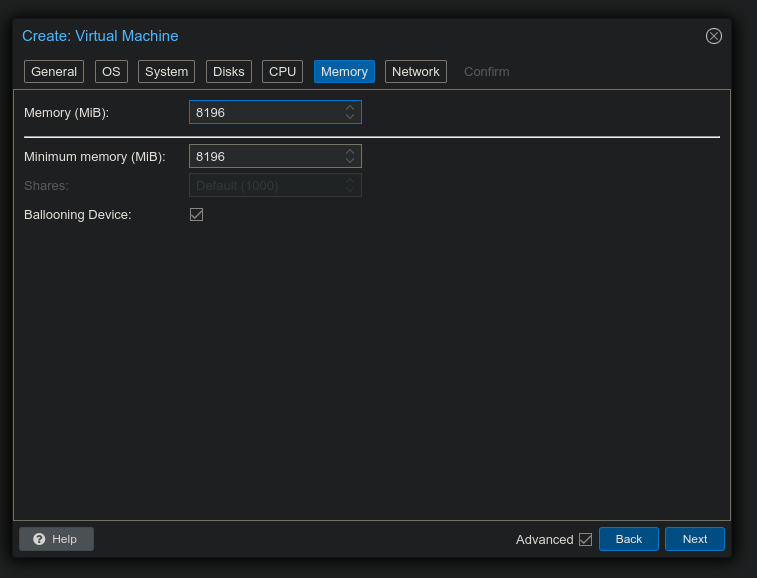Increase Memory value with up arrow

click(350, 108)
